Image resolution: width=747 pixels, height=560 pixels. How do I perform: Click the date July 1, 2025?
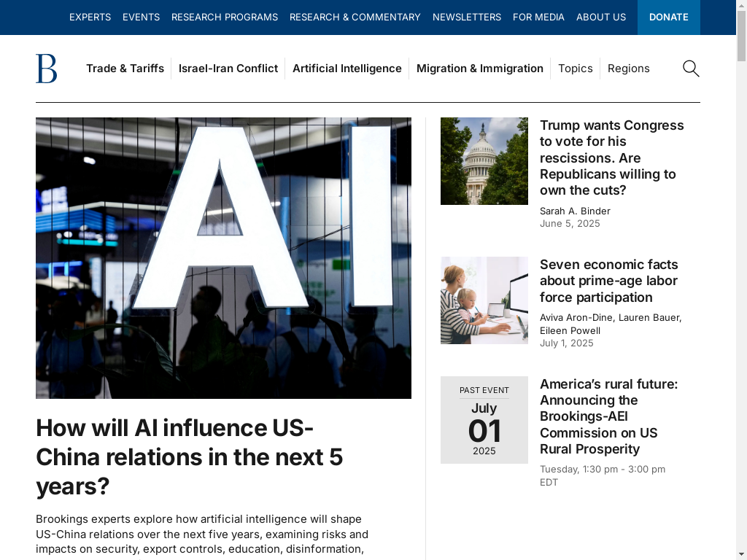566,343
